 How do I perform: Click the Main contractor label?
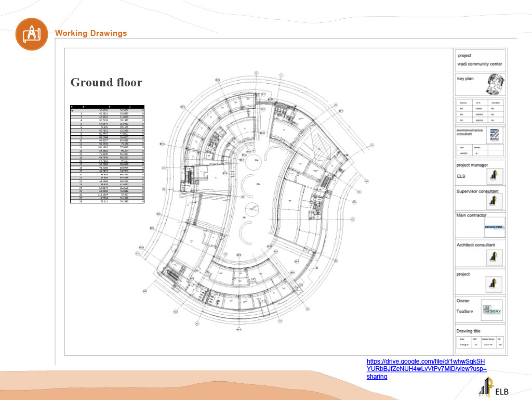pos(471,215)
